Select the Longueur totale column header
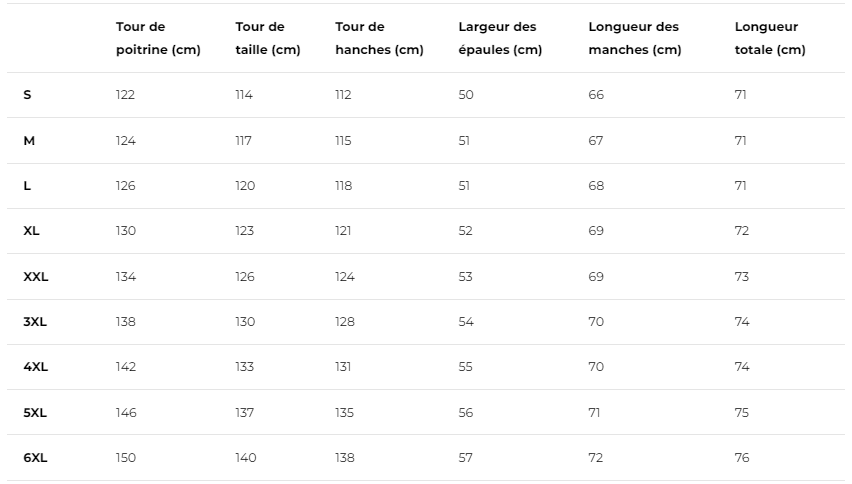The image size is (852, 484). 770,38
